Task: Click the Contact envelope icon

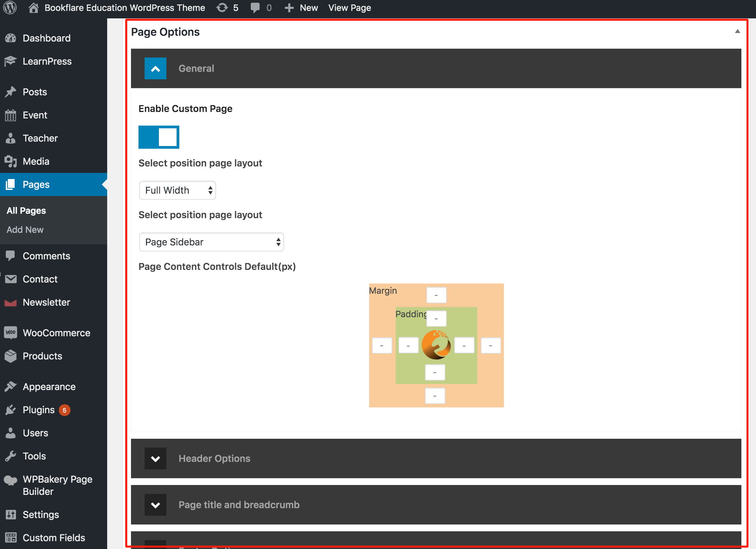Action: [11, 279]
